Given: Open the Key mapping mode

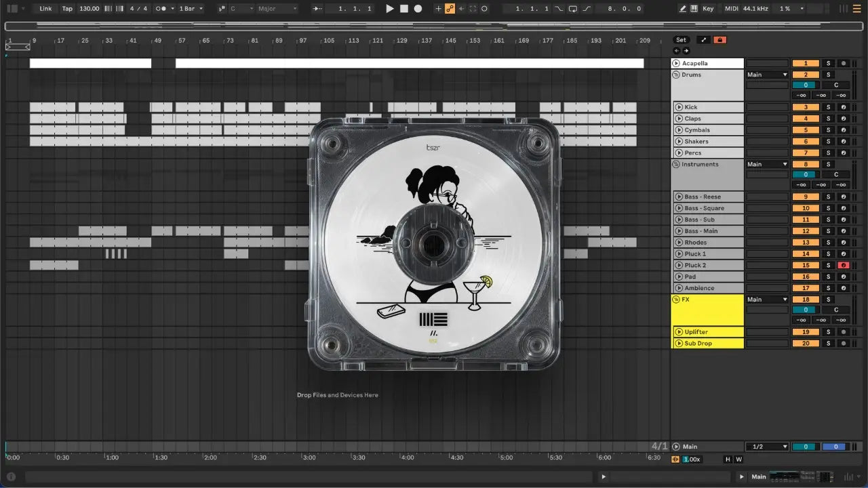Looking at the screenshot, I should [708, 9].
